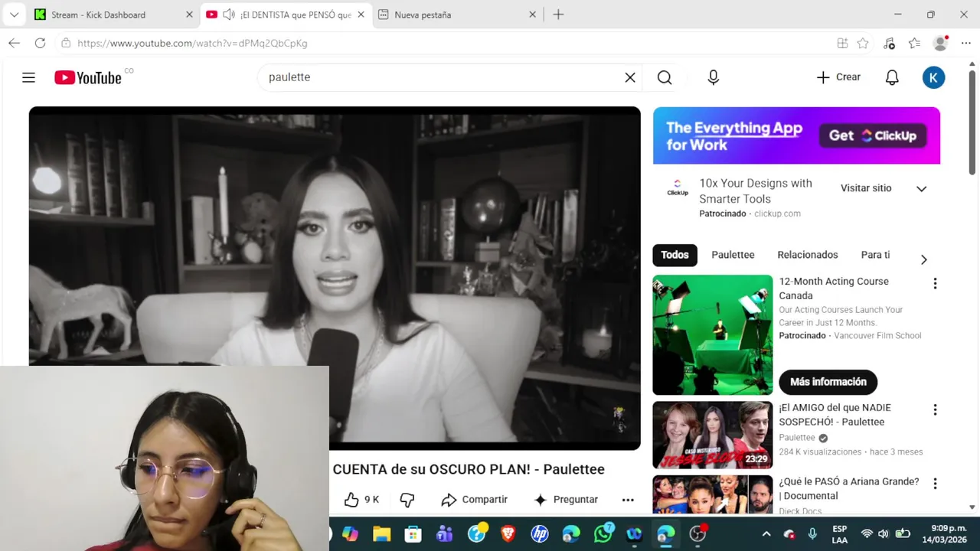Viewport: 980px width, 551px height.
Task: Open browser split screen icon
Action: pyautogui.click(x=842, y=43)
